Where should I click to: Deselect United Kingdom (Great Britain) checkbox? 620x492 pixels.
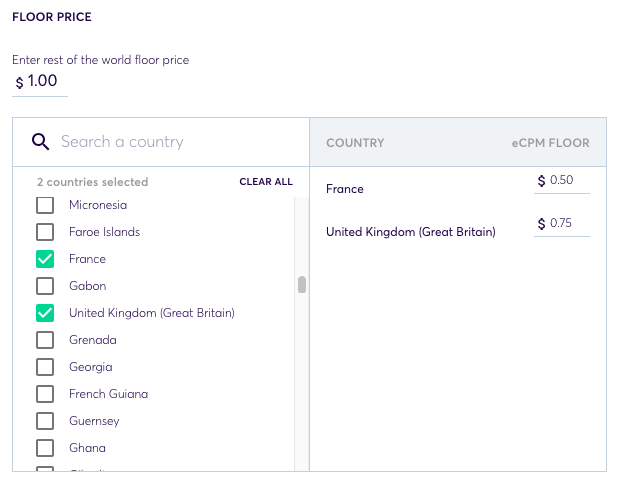45,313
